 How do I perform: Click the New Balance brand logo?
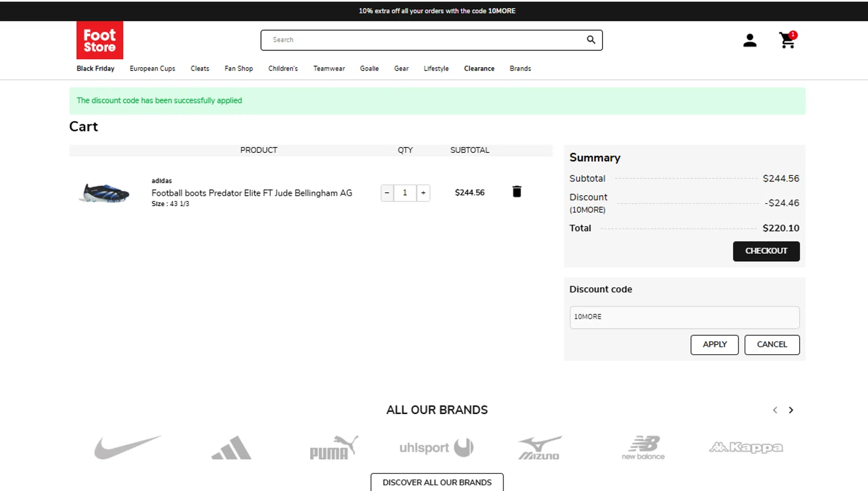click(x=643, y=448)
